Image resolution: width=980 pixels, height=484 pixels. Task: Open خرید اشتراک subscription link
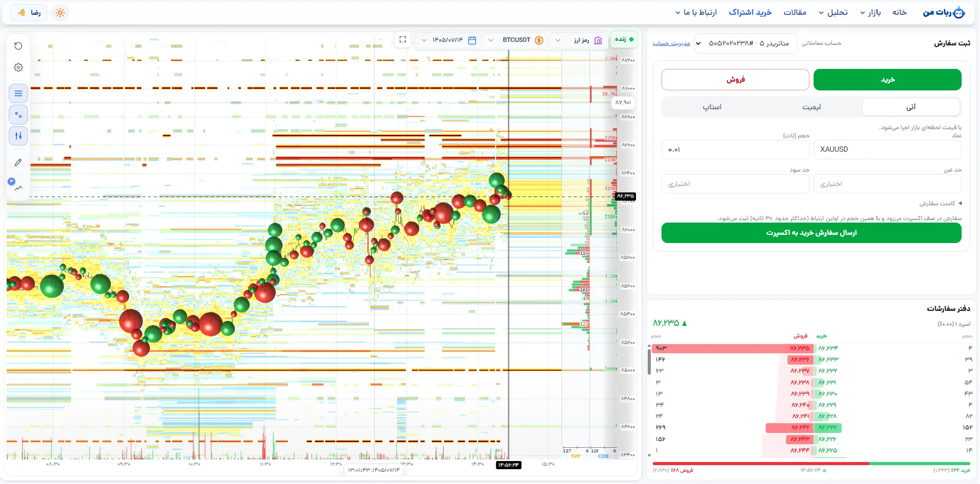point(750,12)
